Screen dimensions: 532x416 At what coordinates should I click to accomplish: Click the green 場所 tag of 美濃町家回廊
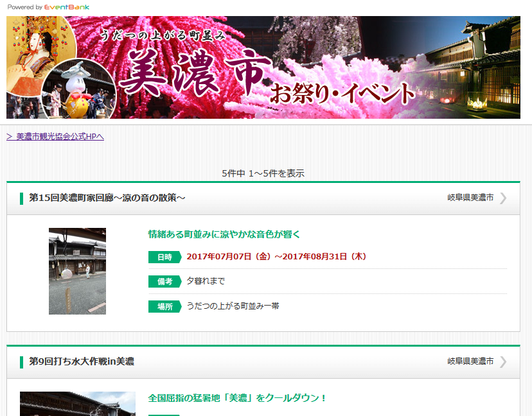165,306
